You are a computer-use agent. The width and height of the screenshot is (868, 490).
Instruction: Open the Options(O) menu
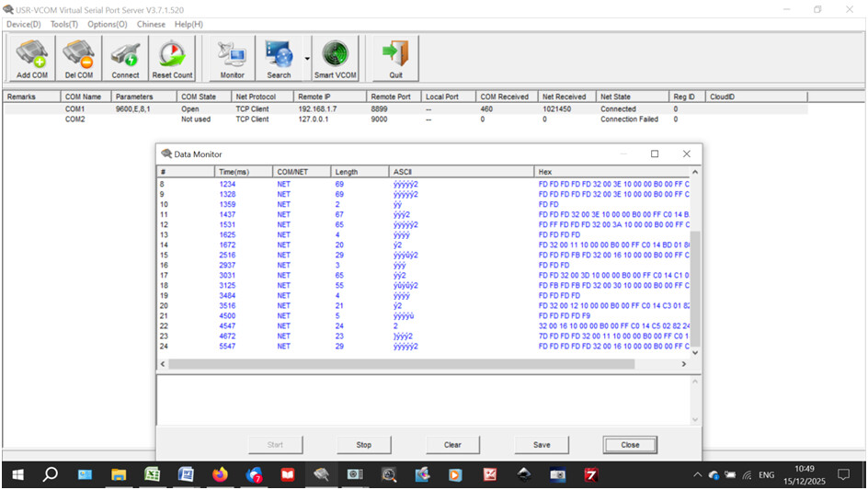coord(108,24)
